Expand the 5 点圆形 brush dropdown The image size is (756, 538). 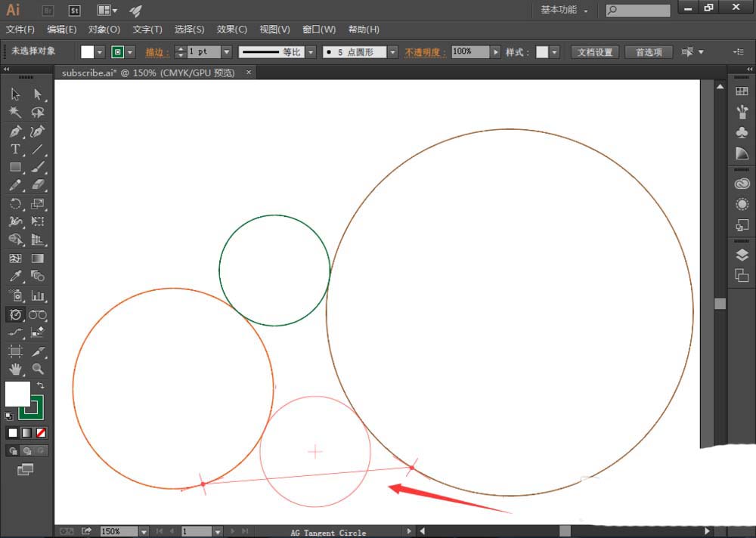tap(392, 52)
